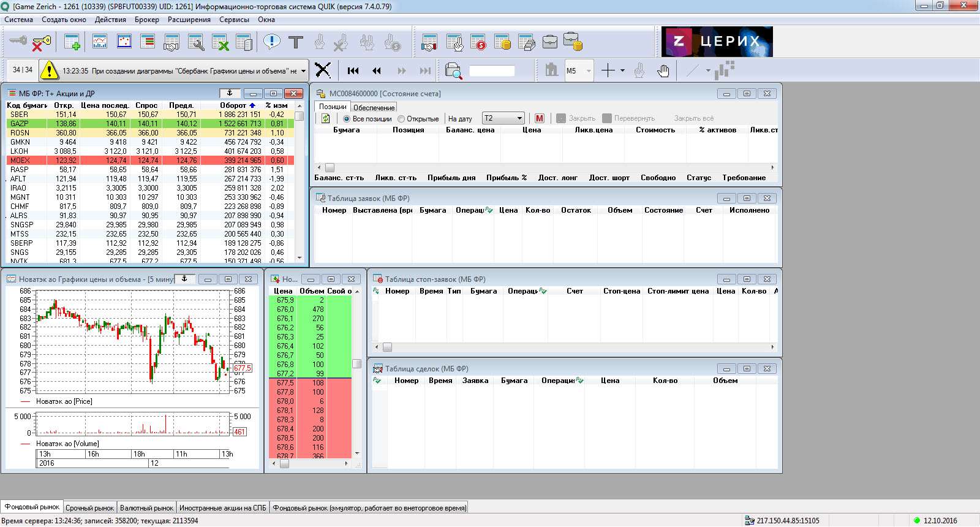Click the red M margin button
This screenshot has height=527, width=980.
pyautogui.click(x=540, y=118)
